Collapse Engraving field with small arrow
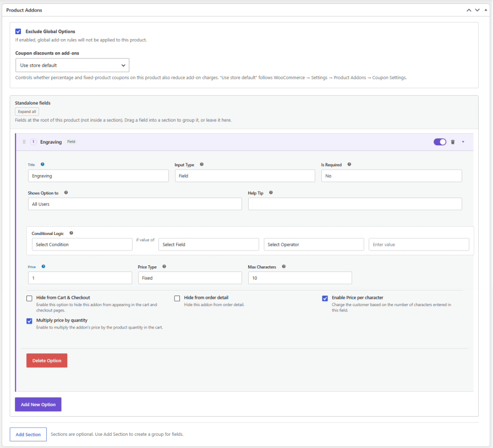 pyautogui.click(x=463, y=142)
